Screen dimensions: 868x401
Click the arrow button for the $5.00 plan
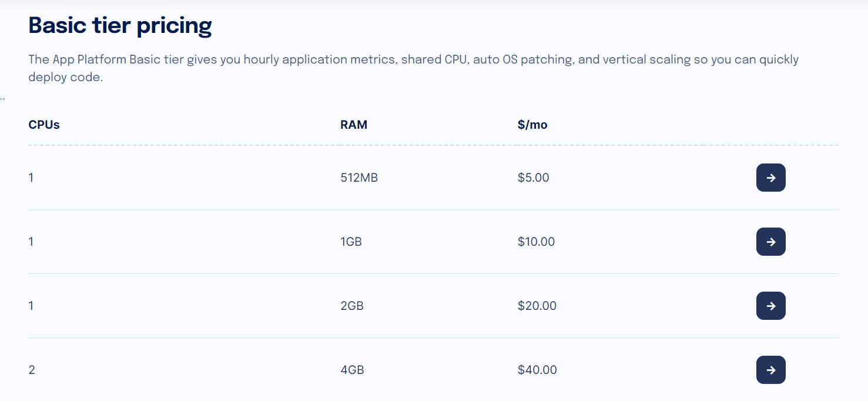(770, 178)
